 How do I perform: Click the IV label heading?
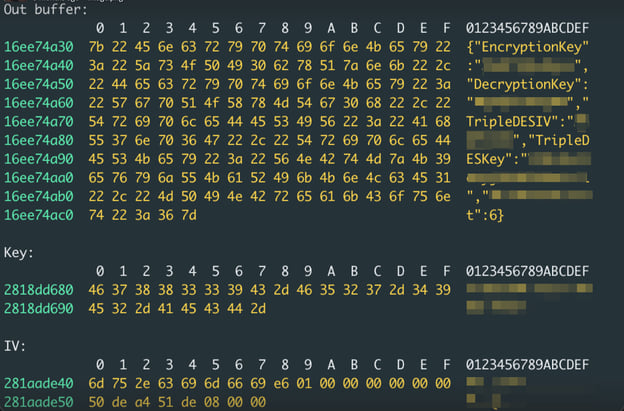[x=15, y=346]
